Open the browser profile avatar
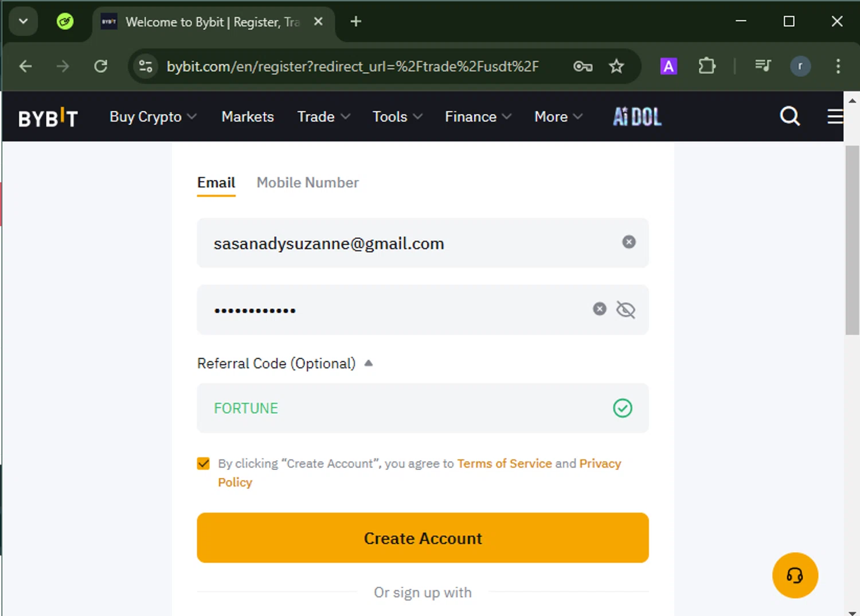The image size is (860, 616). [x=800, y=66]
